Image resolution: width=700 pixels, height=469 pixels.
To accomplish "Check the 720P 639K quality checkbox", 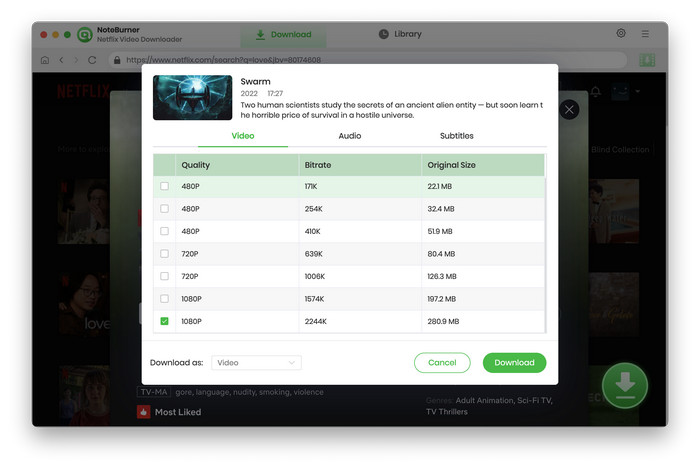I will pyautogui.click(x=164, y=253).
